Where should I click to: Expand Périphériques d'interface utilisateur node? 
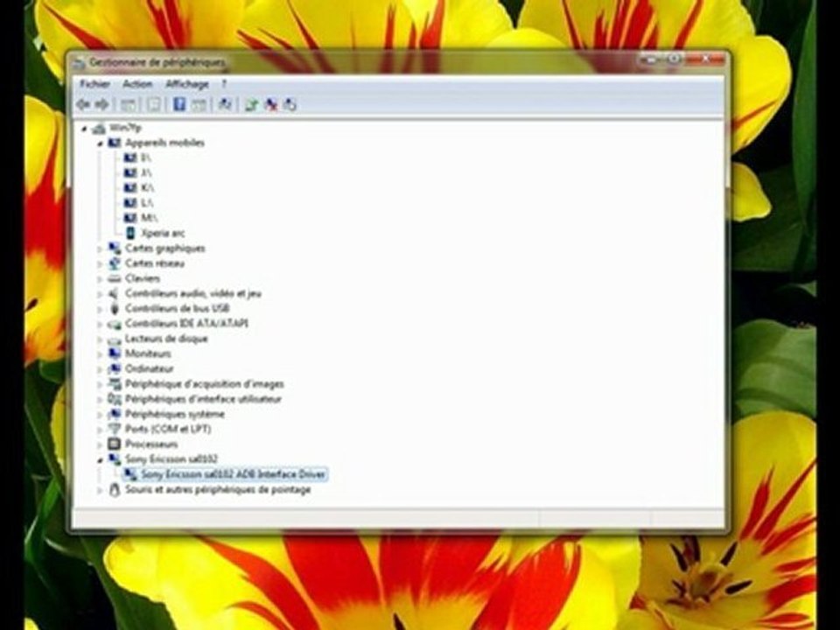pos(100,399)
